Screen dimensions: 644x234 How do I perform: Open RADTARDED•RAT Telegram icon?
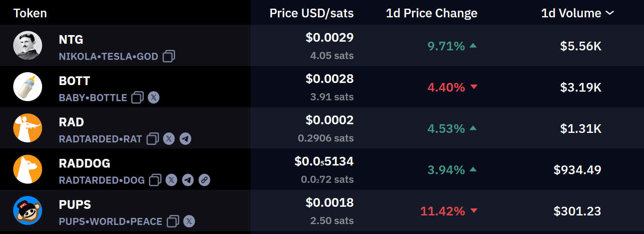point(185,139)
